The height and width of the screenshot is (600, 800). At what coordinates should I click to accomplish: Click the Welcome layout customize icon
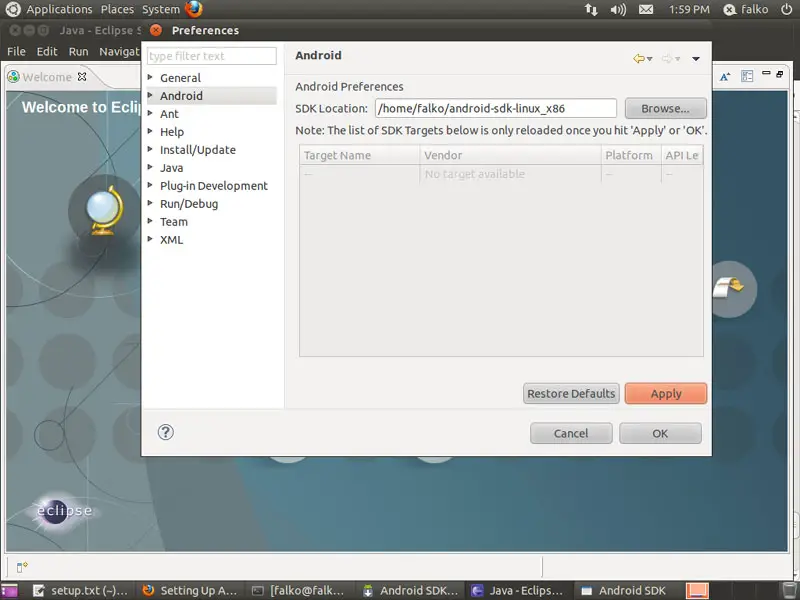[x=747, y=77]
